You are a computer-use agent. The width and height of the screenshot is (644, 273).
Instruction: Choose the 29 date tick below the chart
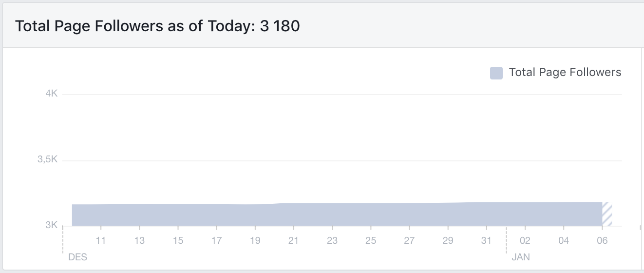tap(448, 240)
